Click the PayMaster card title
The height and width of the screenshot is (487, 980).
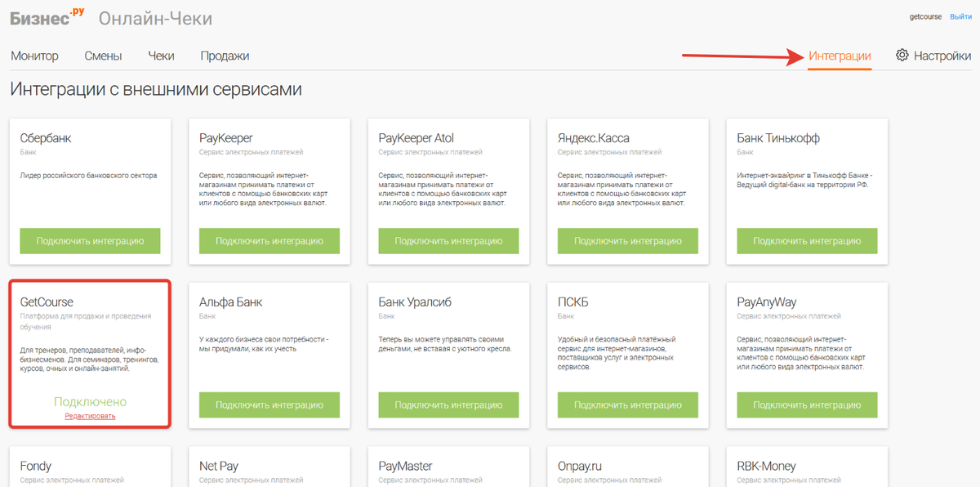pyautogui.click(x=406, y=466)
